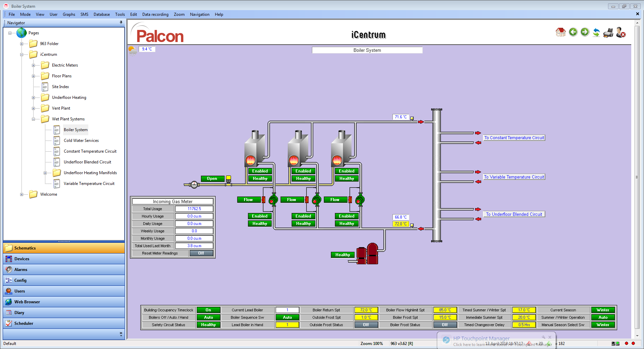Open the Data recording menu
This screenshot has height=349, width=644.
pos(155,14)
